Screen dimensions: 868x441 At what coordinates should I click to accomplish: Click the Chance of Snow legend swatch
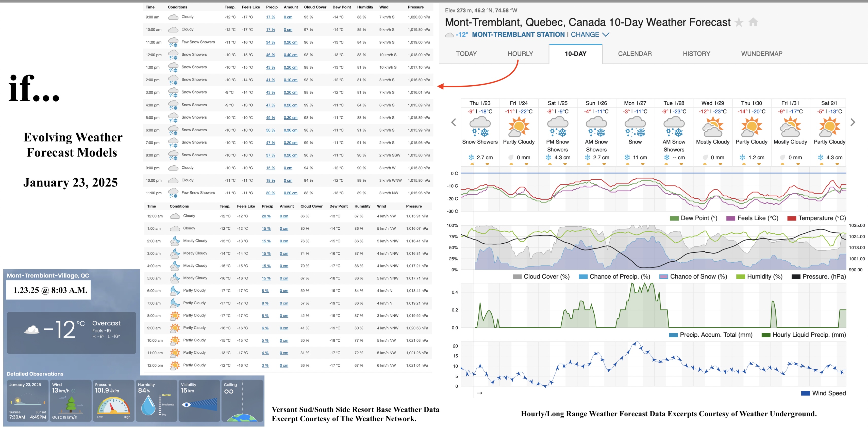[663, 277]
